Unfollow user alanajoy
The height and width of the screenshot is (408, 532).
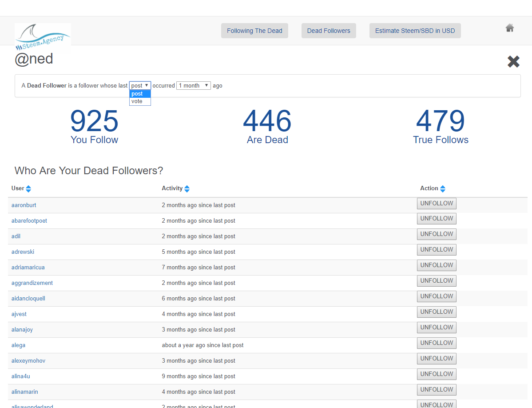click(x=437, y=328)
